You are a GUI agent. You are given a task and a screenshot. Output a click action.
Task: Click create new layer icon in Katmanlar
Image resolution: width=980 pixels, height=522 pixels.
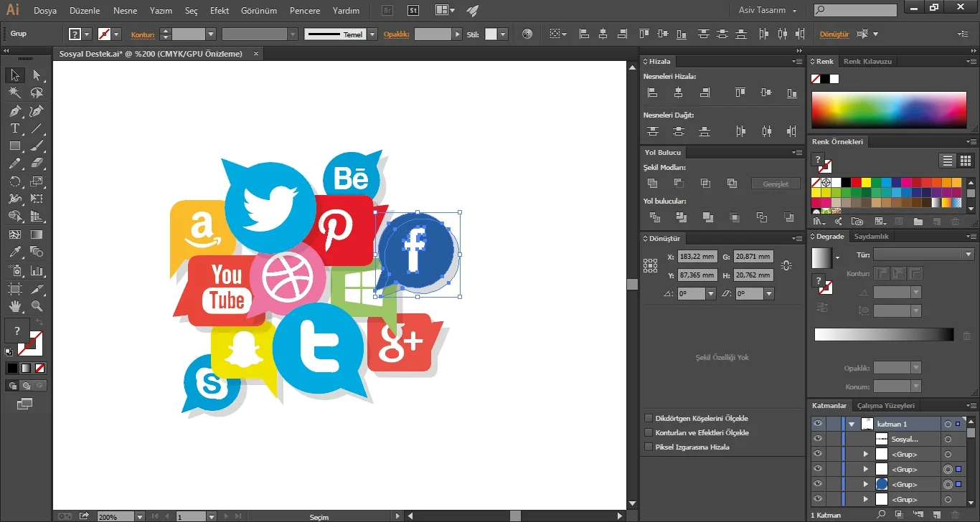(x=936, y=514)
